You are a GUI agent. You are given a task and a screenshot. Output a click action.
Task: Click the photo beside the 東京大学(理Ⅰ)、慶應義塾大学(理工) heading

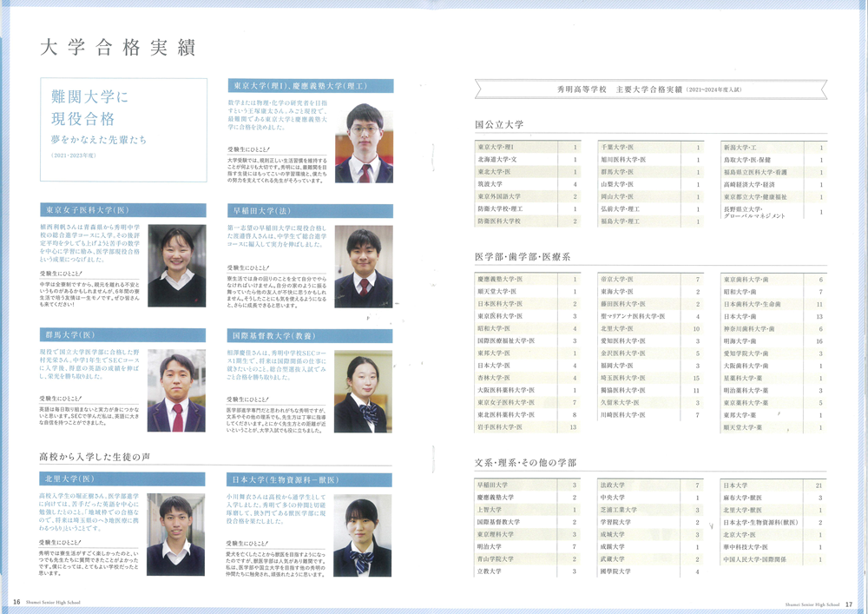364,141
